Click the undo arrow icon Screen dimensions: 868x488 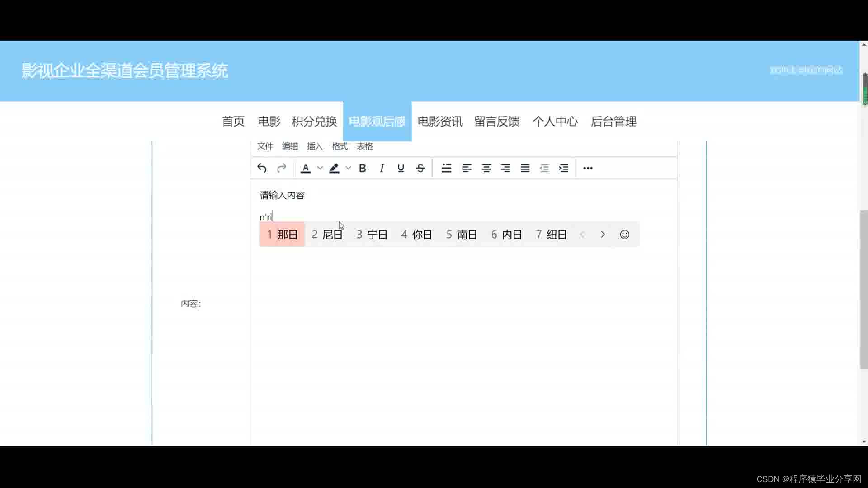pos(262,168)
